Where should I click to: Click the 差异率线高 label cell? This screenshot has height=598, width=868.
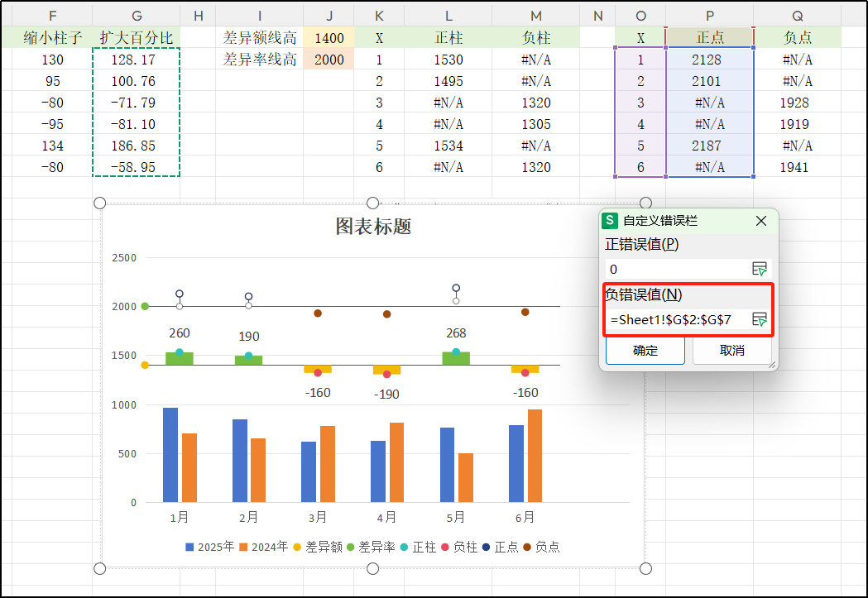pos(259,60)
